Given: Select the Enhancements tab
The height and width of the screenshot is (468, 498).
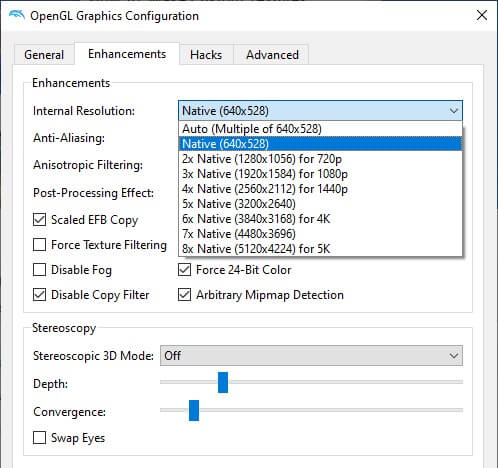Looking at the screenshot, I should pyautogui.click(x=127, y=54).
